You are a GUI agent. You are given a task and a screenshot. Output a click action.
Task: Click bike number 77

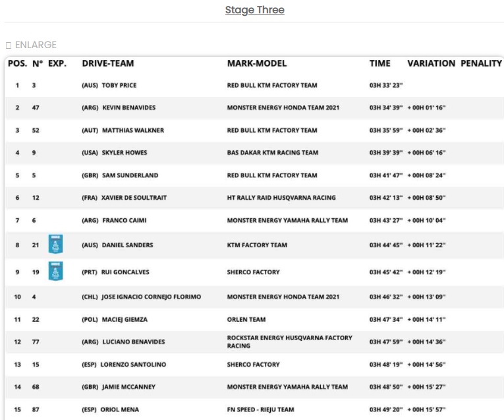click(x=36, y=342)
